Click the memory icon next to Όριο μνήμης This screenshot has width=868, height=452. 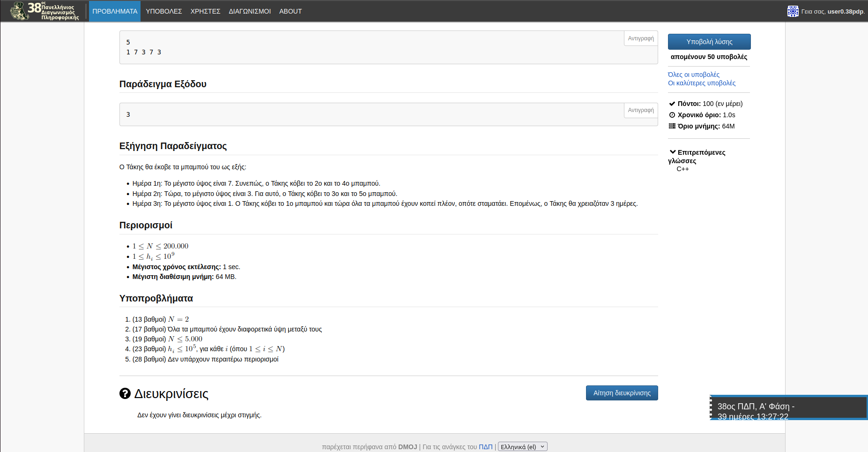[672, 126]
